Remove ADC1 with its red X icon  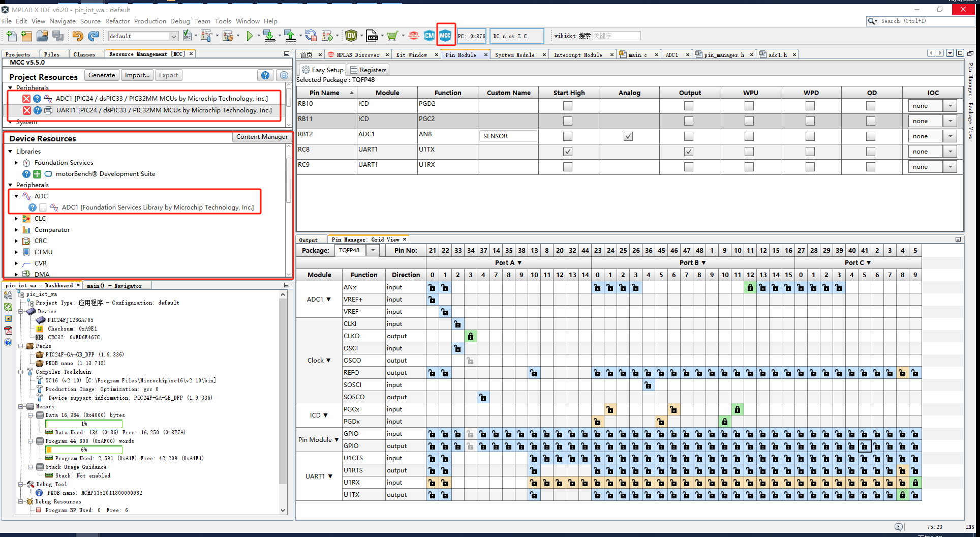pos(26,99)
